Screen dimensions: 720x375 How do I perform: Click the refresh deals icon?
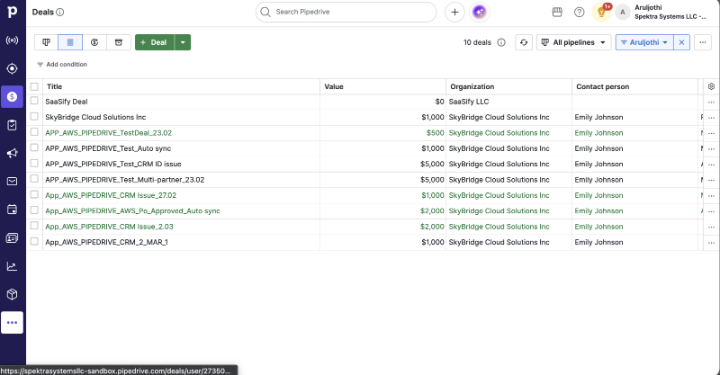(x=524, y=42)
